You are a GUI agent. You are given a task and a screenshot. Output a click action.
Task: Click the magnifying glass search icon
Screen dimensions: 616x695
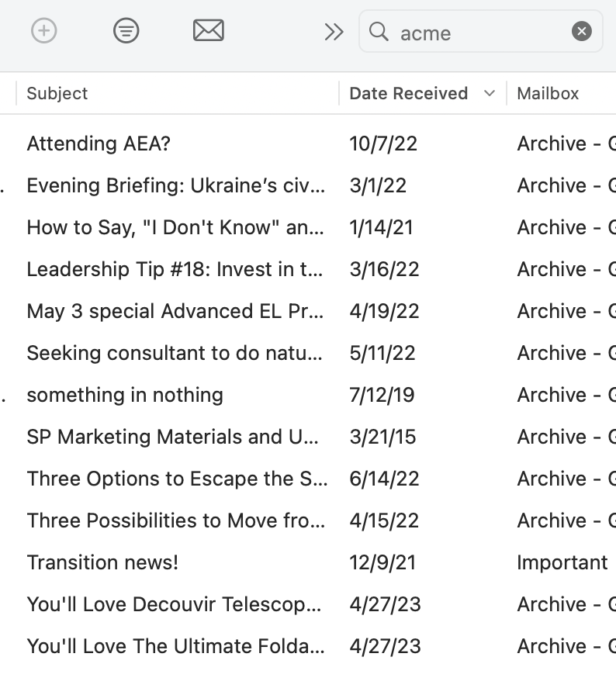[379, 32]
